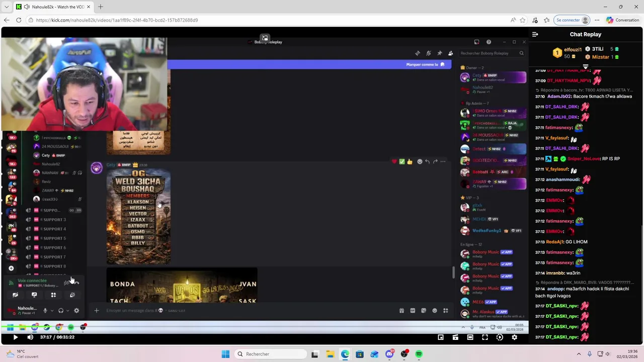Click username Sniper_NoLove in chat

point(583,159)
